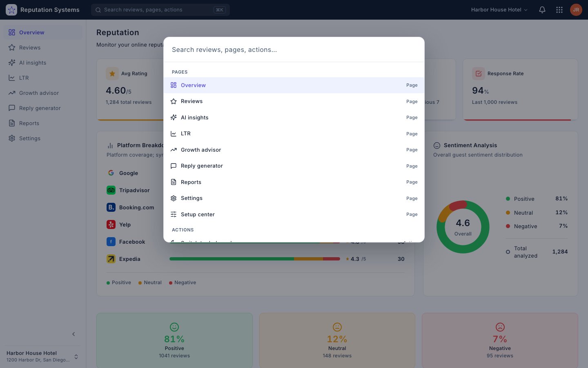Open the JR user avatar menu
Viewport: 588px width, 368px height.
[576, 10]
